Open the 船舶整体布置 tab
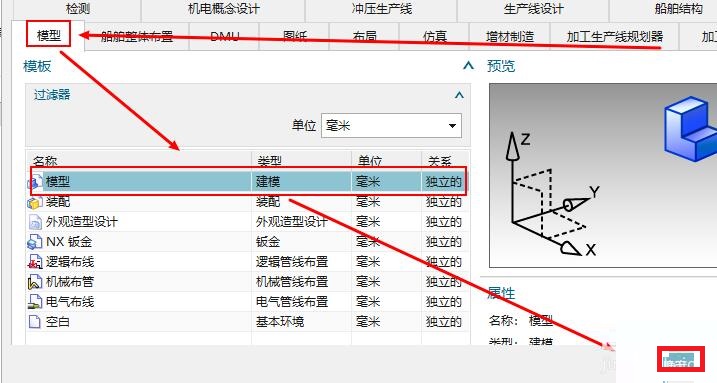The image size is (717, 383). pos(137,36)
